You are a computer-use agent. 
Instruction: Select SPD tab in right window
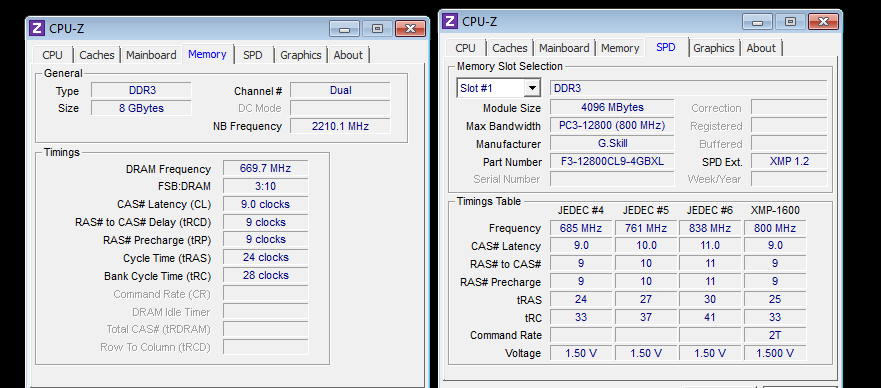(x=666, y=48)
